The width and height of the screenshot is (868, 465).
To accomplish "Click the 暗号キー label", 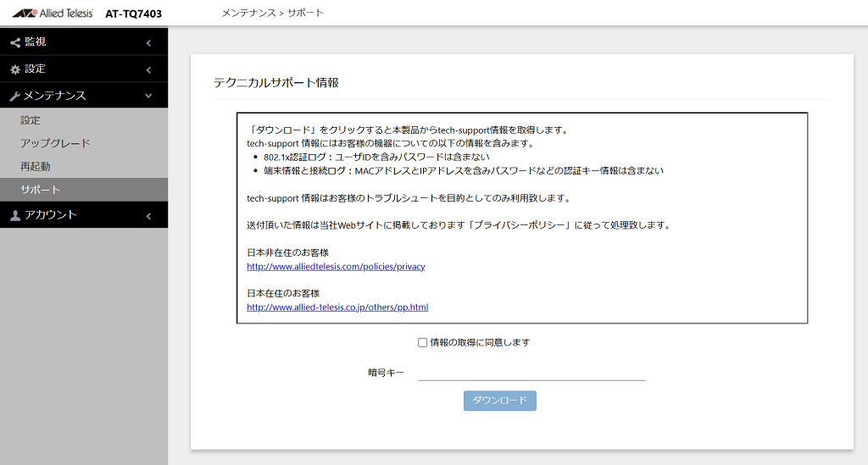I will (x=386, y=373).
